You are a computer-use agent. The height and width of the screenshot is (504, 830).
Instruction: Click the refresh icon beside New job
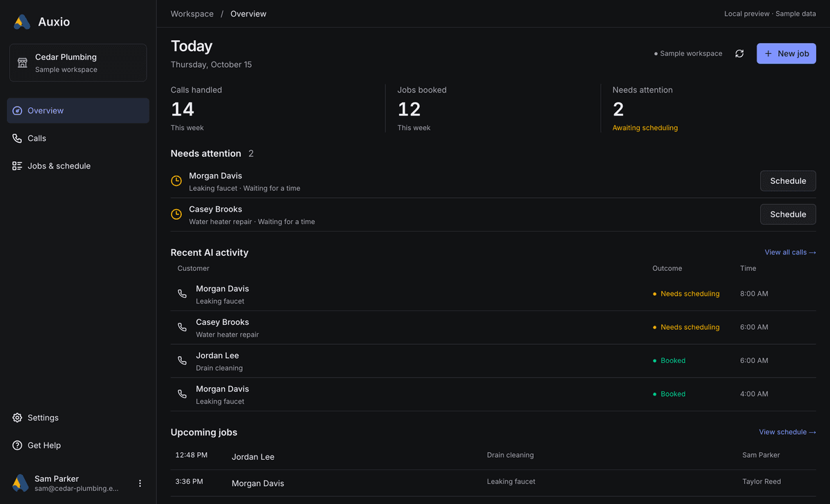739,53
